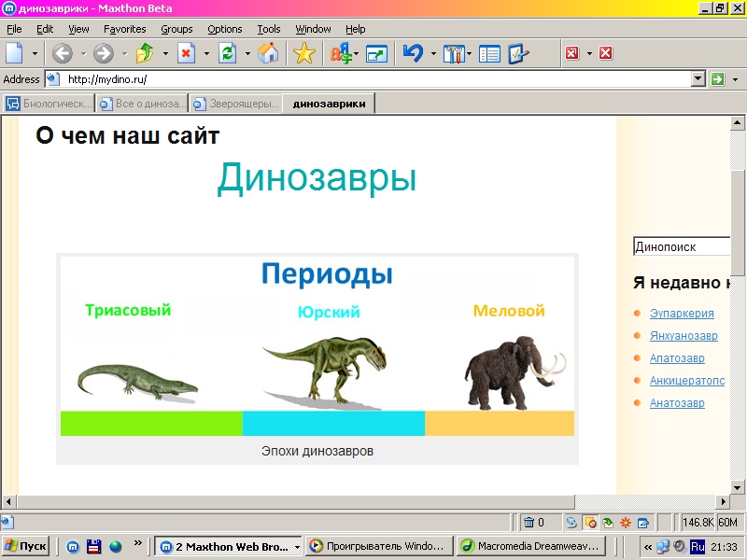Screen dimensions: 747x560
Task: Click the blue Undo arrow icon
Action: (412, 53)
